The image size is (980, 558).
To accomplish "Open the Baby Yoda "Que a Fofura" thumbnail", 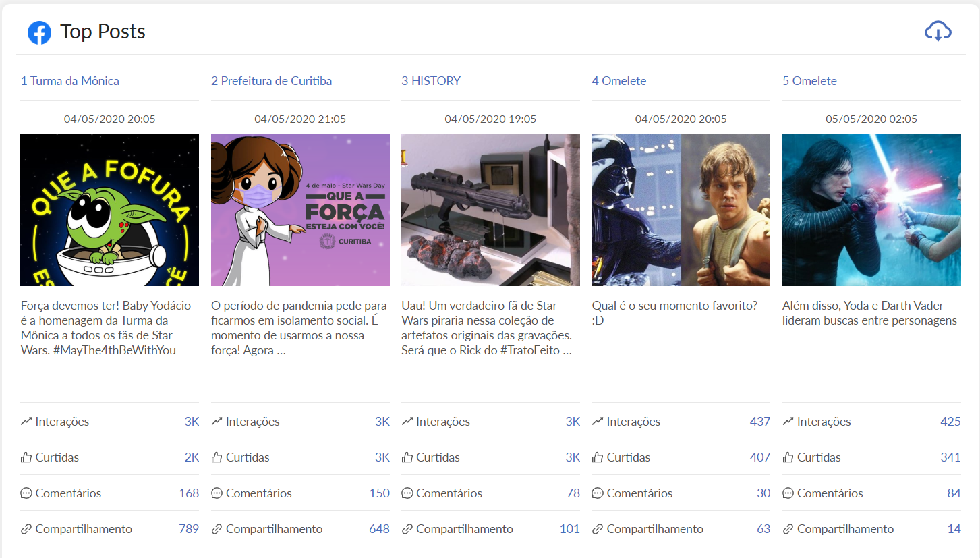I will tap(109, 210).
